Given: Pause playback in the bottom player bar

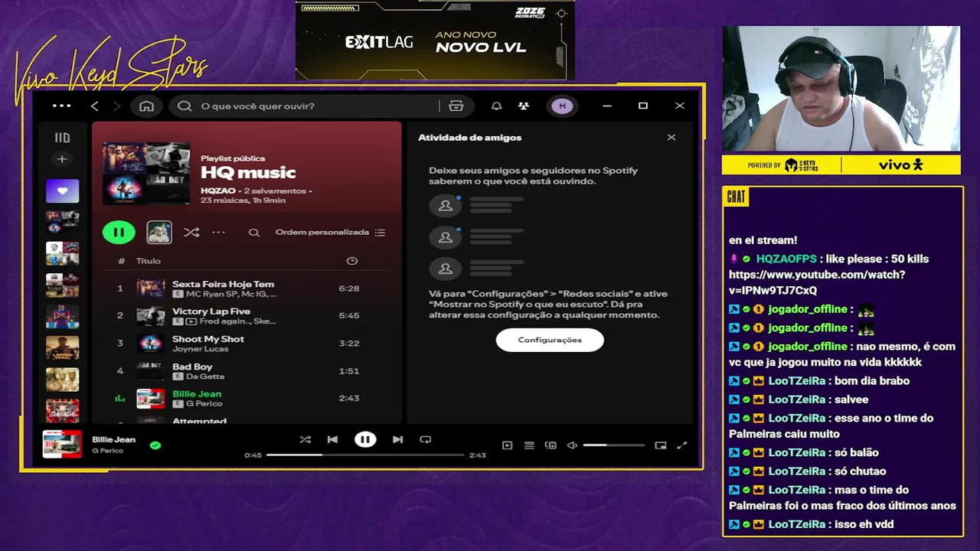Looking at the screenshot, I should pyautogui.click(x=365, y=439).
